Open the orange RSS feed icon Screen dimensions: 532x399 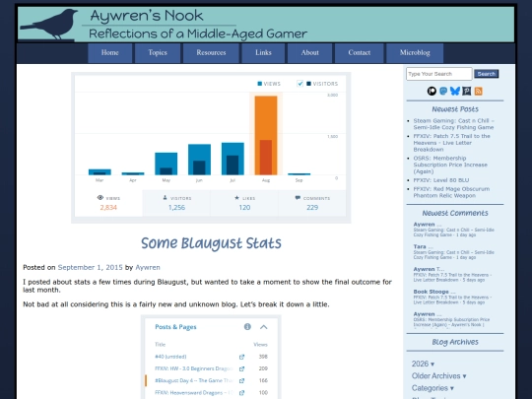click(478, 91)
